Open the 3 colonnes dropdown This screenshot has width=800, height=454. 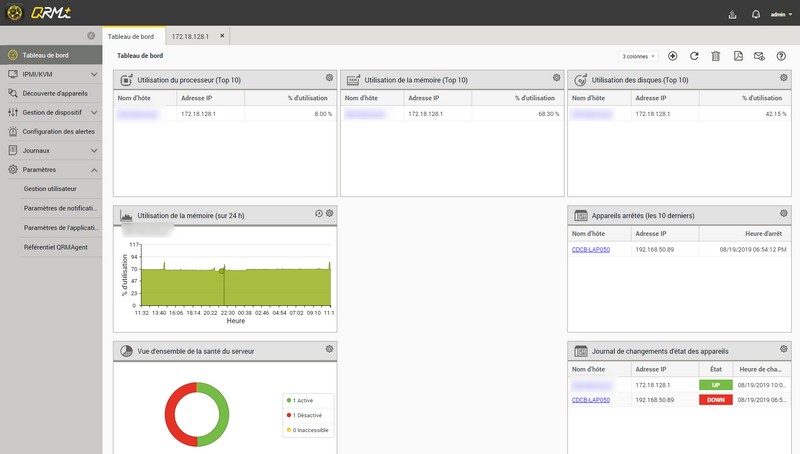click(637, 56)
